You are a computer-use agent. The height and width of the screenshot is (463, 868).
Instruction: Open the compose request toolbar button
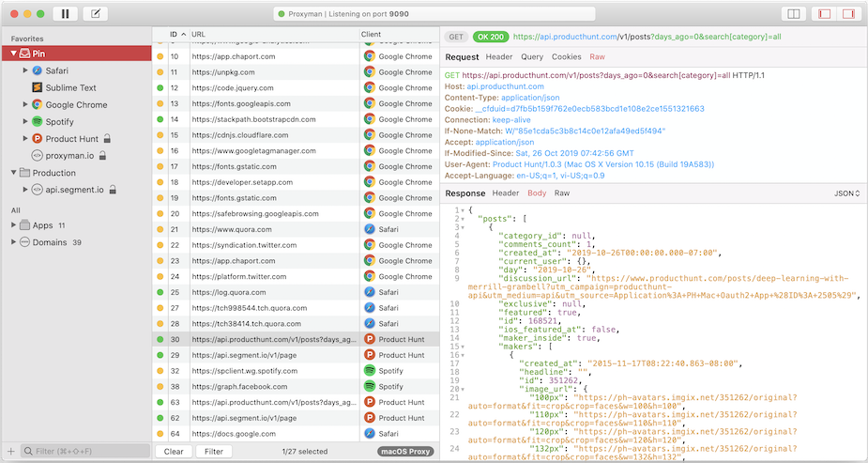point(95,14)
